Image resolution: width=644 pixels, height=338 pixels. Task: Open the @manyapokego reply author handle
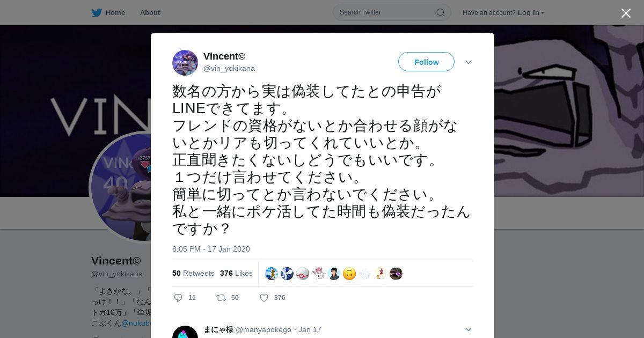[264, 329]
